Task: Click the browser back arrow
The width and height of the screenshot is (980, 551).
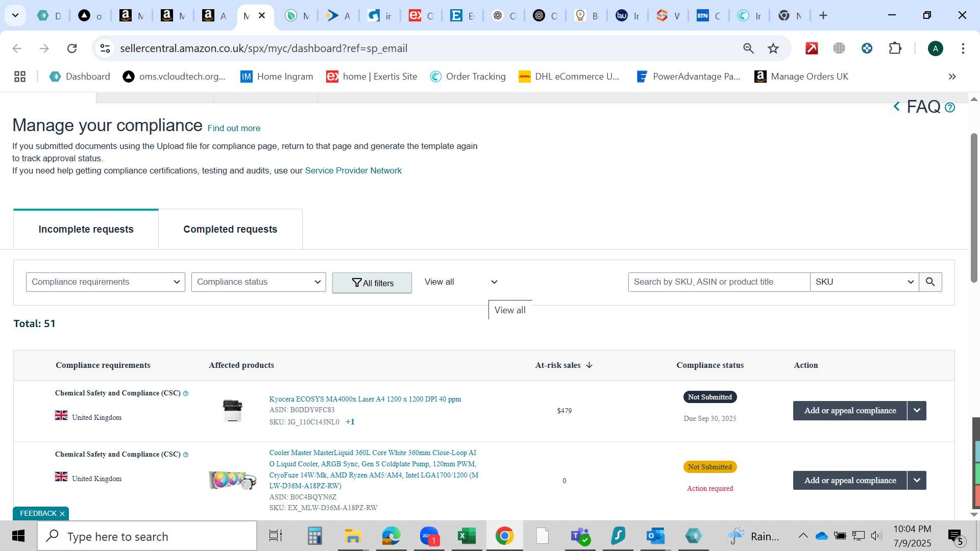Action: pos(17,48)
